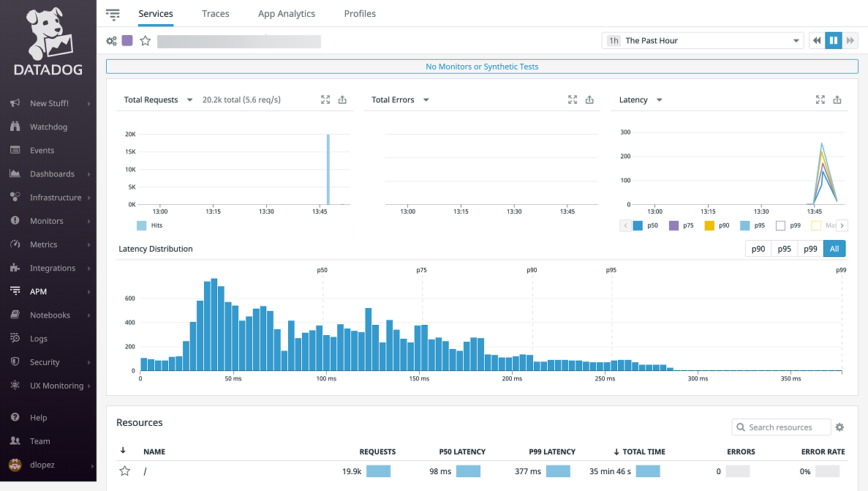The width and height of the screenshot is (868, 491).
Task: Click the service settings gears icon
Action: click(x=111, y=41)
